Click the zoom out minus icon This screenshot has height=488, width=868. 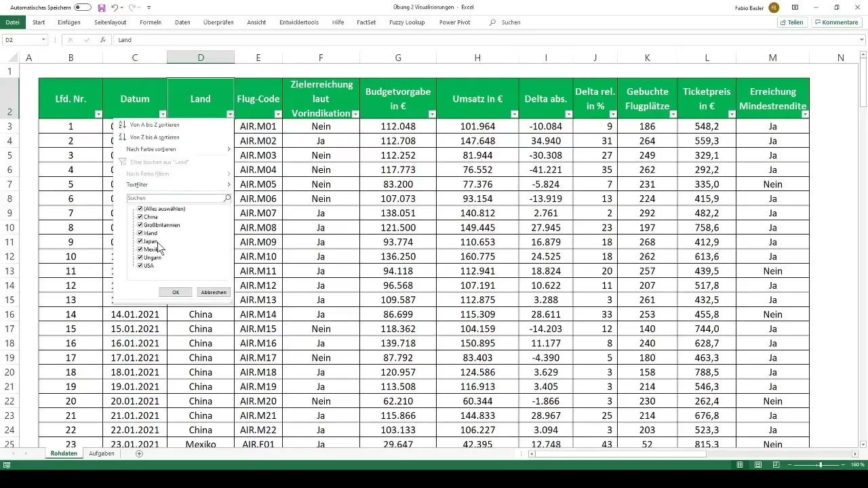pyautogui.click(x=790, y=465)
